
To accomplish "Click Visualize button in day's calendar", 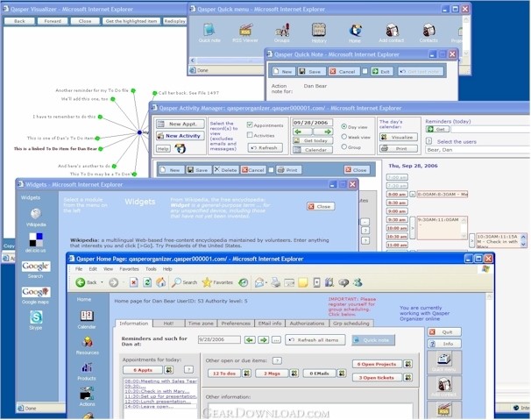I will 398,137.
